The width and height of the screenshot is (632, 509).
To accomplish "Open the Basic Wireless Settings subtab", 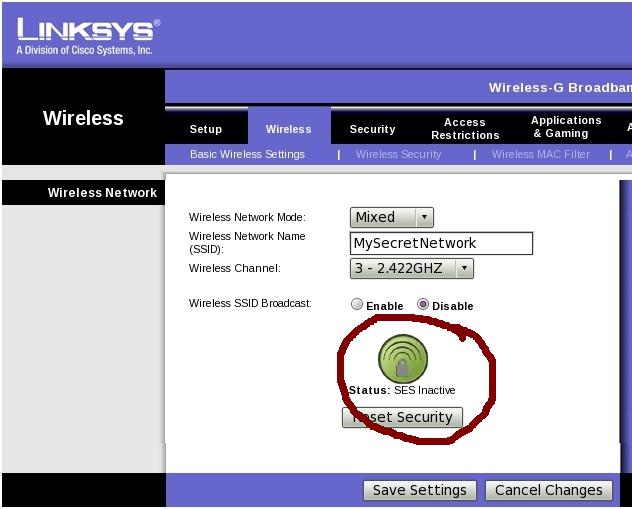I will [247, 154].
